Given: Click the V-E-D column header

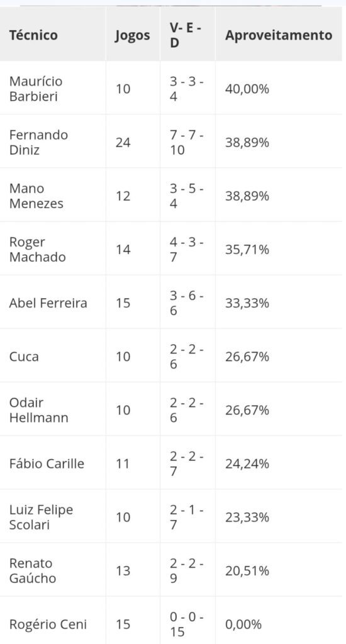Looking at the screenshot, I should tap(186, 35).
